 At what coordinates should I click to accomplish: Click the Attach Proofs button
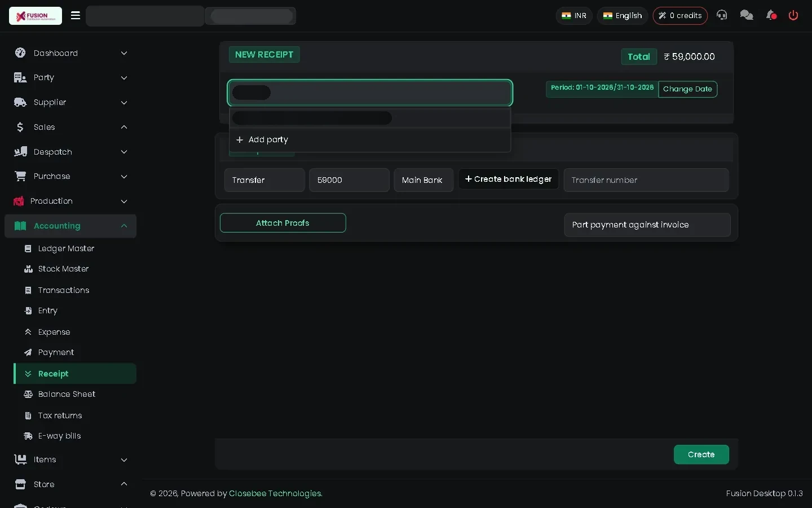[x=283, y=223]
